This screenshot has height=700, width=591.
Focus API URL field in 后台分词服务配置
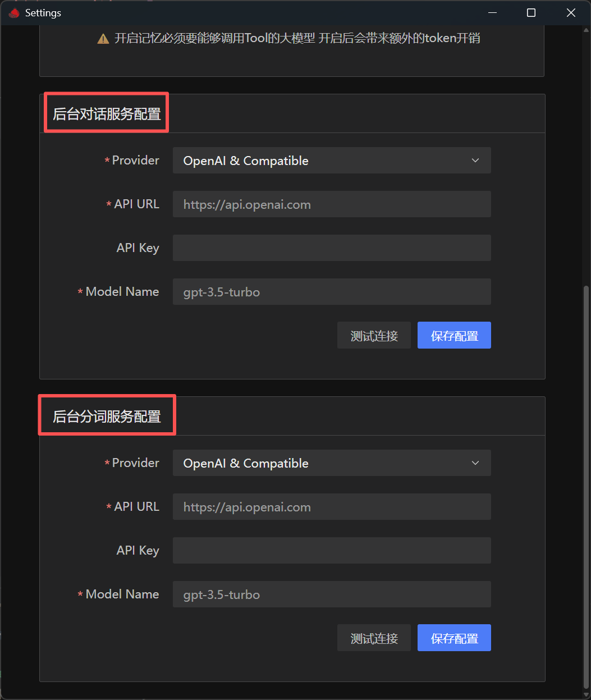[x=332, y=507]
